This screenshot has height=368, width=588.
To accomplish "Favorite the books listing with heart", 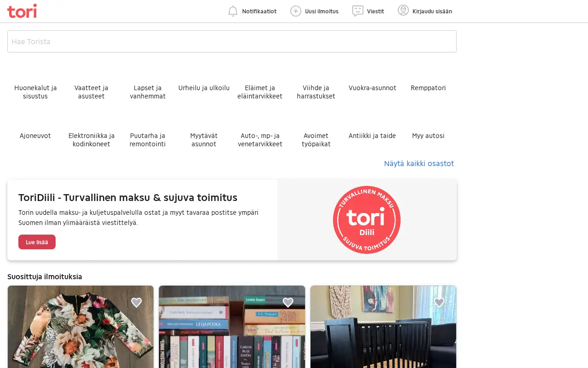I will tap(288, 302).
